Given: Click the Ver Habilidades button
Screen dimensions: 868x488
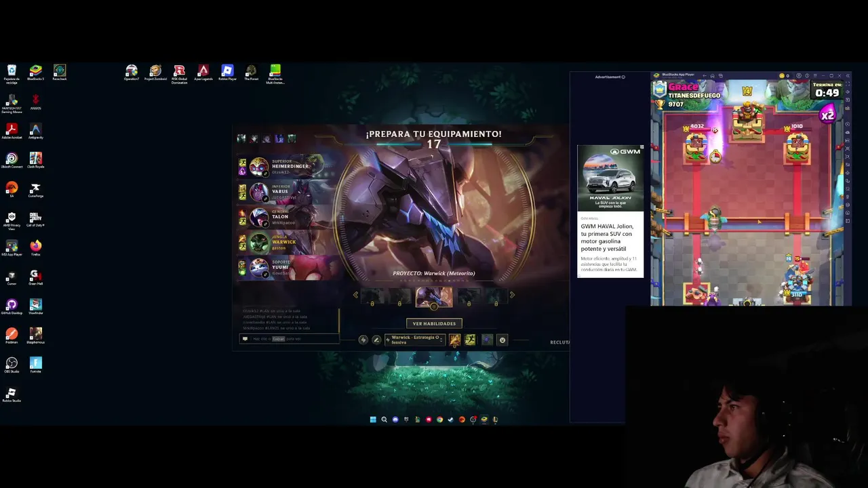Looking at the screenshot, I should (x=434, y=323).
